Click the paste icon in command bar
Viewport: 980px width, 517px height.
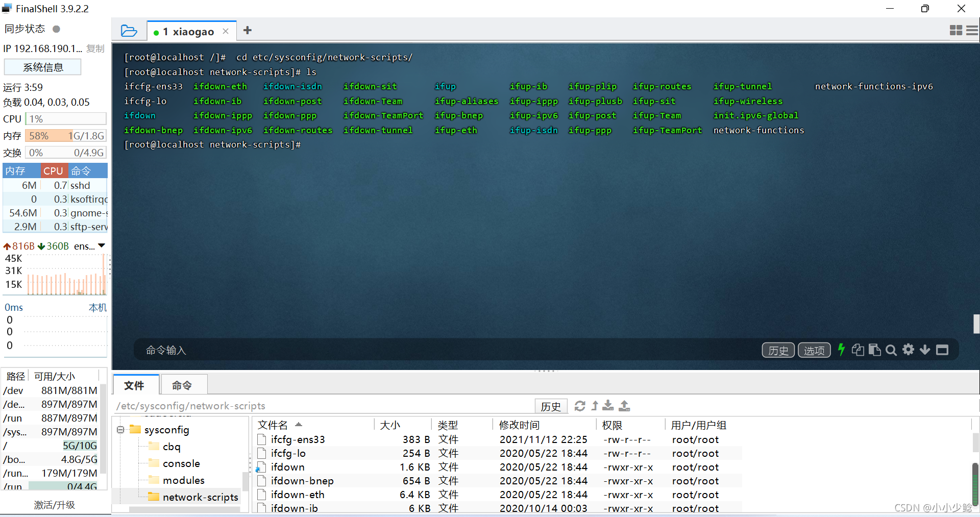pos(874,350)
